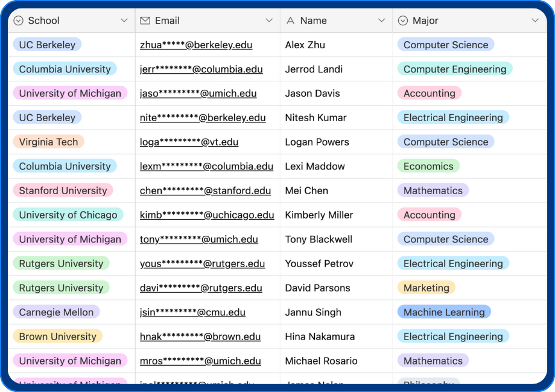
Task: Click UC Berkeley tag in Nitesh Kumar's row
Action: (48, 118)
